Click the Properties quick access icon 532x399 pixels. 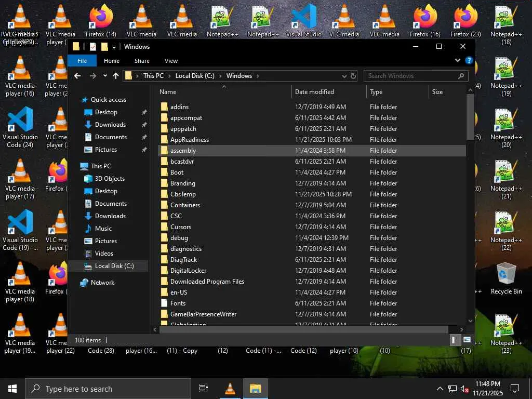click(93, 47)
